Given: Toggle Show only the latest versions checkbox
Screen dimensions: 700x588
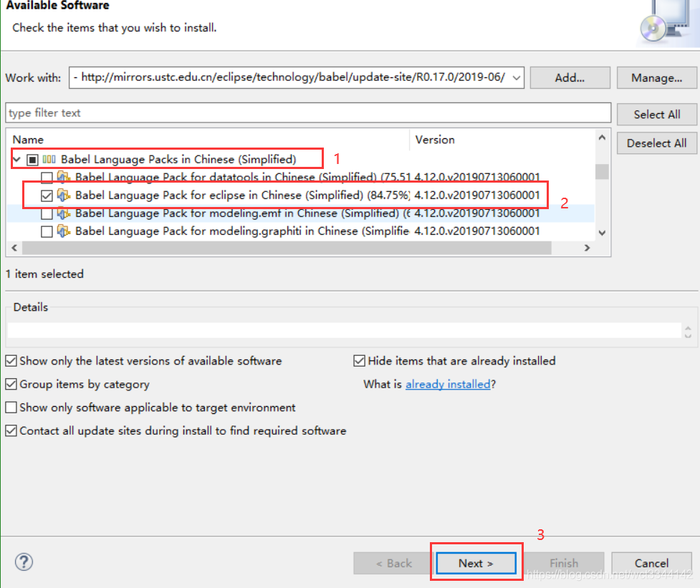Looking at the screenshot, I should [11, 360].
